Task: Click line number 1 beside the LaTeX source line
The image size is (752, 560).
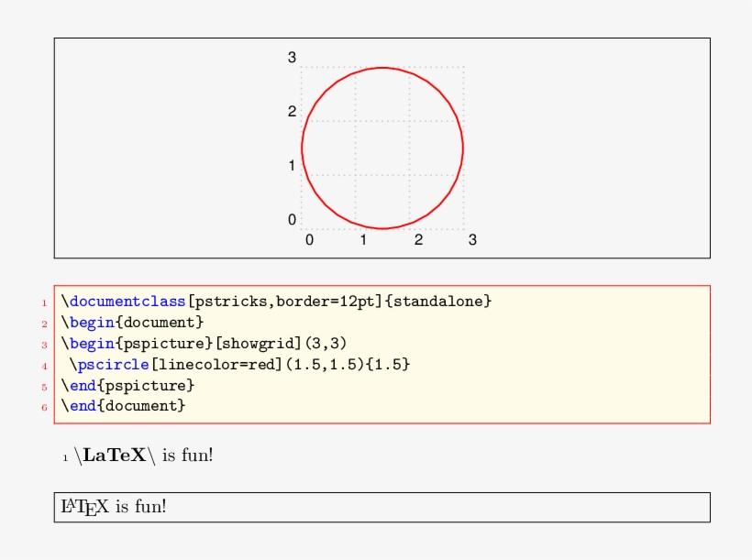Action: (64, 455)
